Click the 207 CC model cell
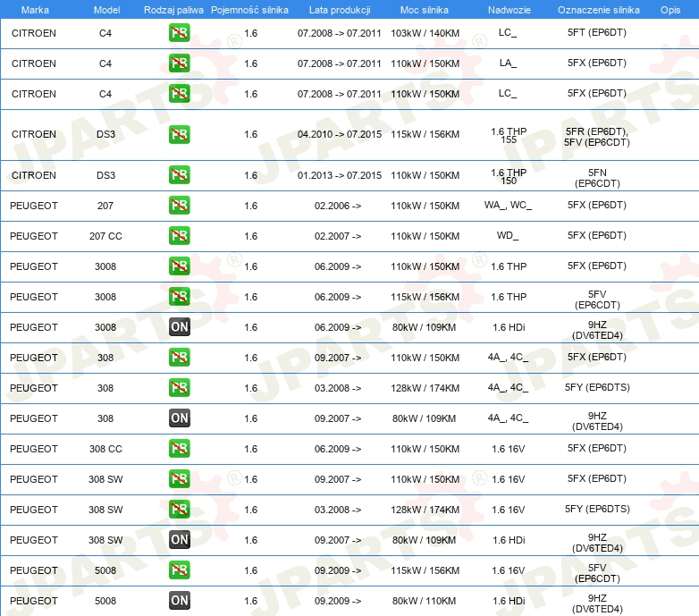This screenshot has height=616, width=699. (x=105, y=236)
